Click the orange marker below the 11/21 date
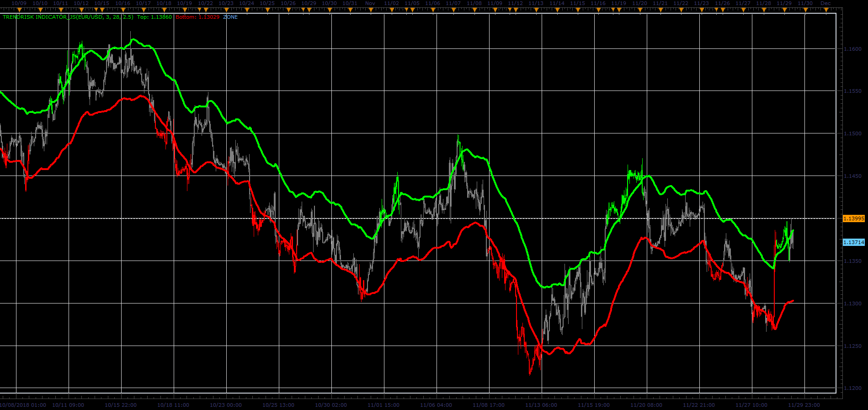This screenshot has width=868, height=410. click(660, 10)
